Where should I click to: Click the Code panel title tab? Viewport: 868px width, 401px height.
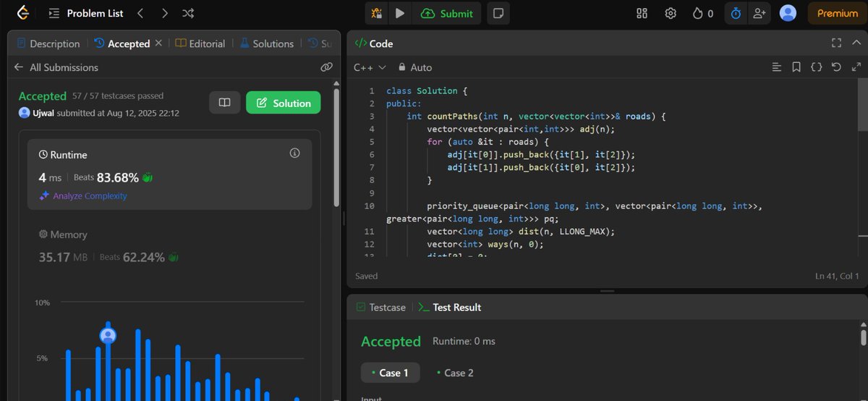[x=374, y=43]
